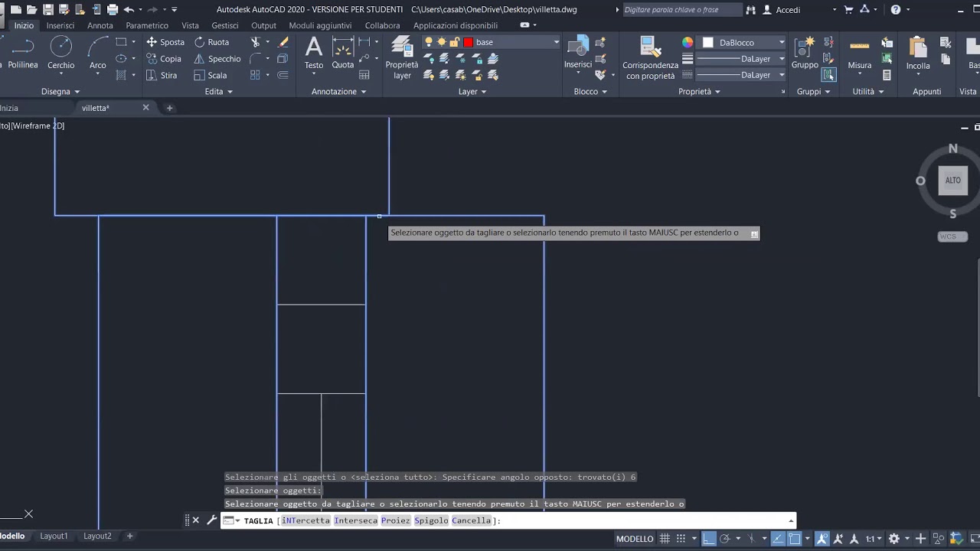Image resolution: width=980 pixels, height=551 pixels.
Task: Click the plot printer icon in quick access
Action: (113, 10)
